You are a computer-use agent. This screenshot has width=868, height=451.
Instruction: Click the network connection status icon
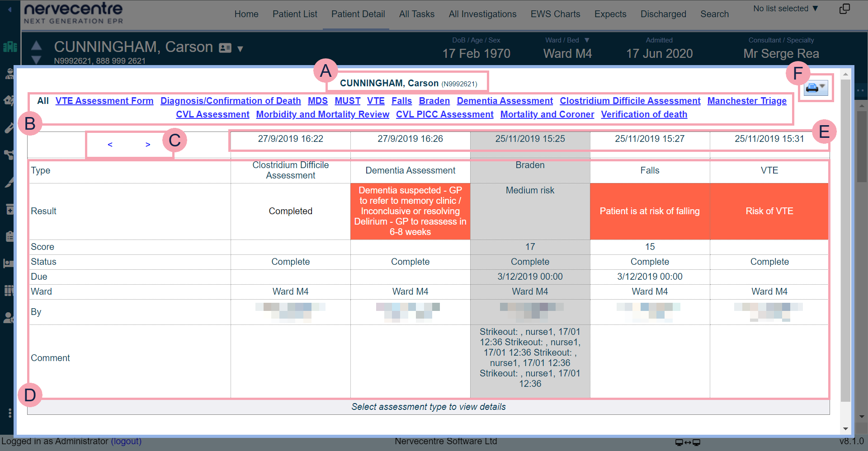pos(687,442)
